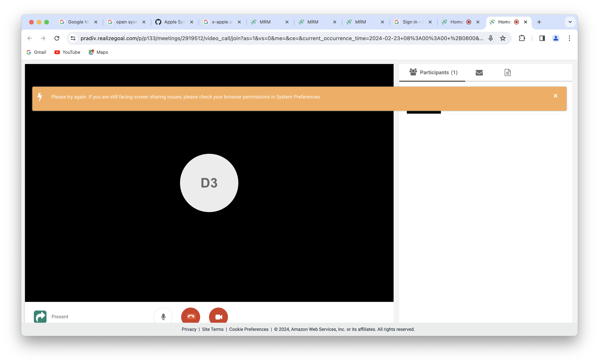Image resolution: width=599 pixels, height=364 pixels.
Task: Open the tab search chevron
Action: tap(570, 22)
